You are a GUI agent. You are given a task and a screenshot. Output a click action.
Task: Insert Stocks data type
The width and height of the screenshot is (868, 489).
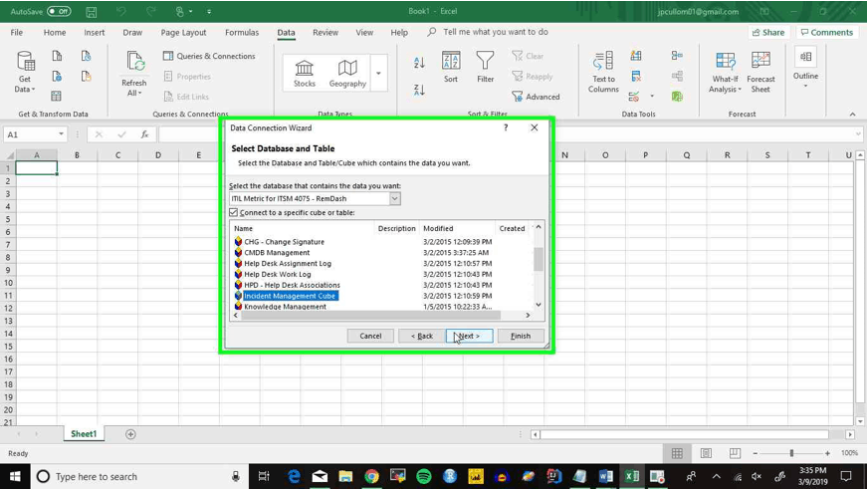point(304,73)
